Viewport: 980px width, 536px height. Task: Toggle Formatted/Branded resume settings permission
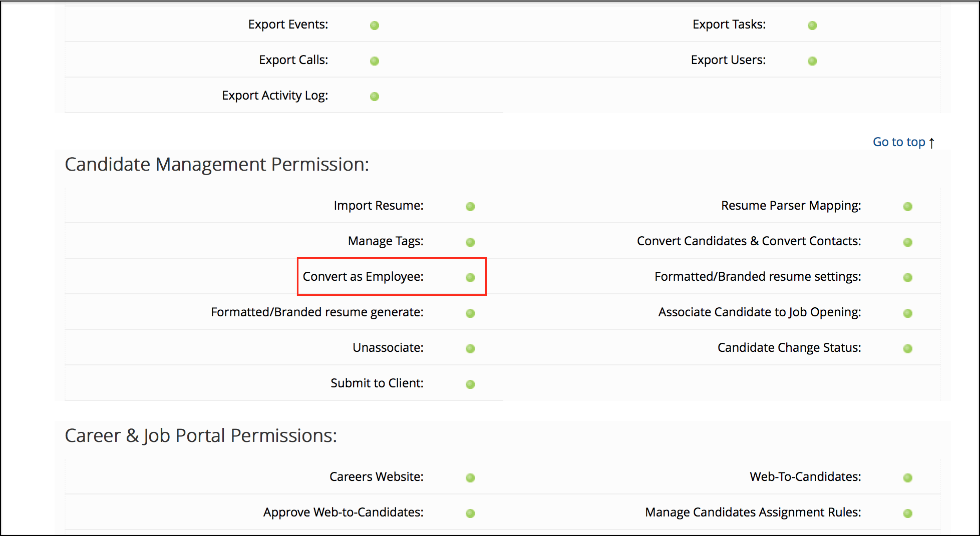(x=908, y=278)
